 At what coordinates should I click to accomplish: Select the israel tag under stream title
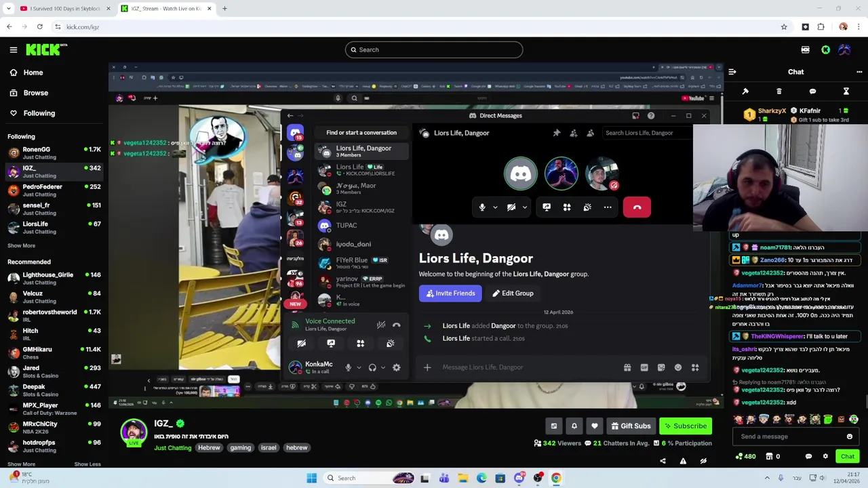point(269,447)
